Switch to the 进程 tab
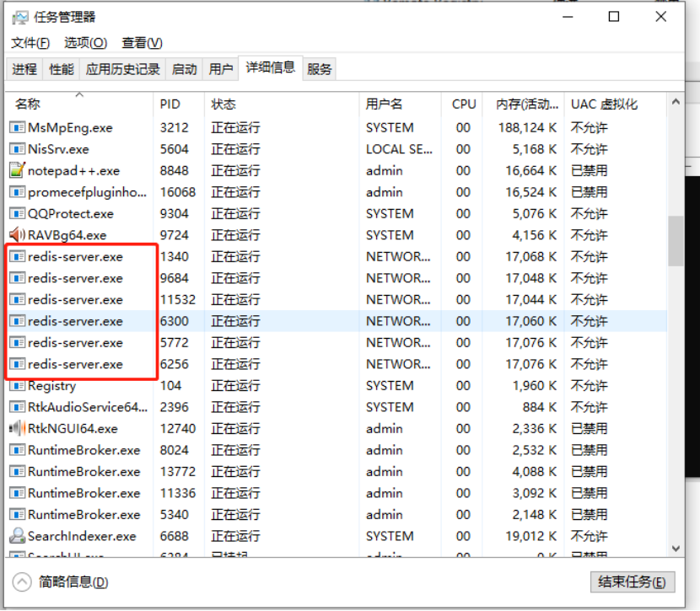700x611 pixels. (x=24, y=69)
